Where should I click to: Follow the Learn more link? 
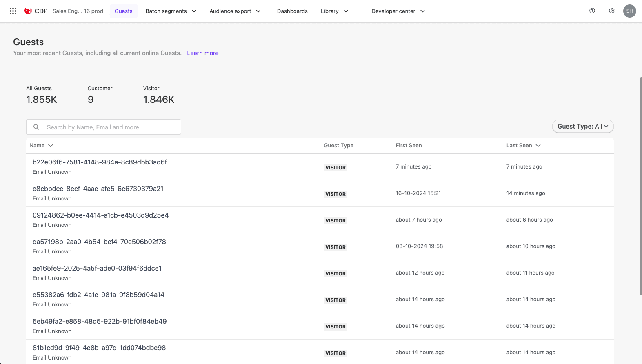tap(202, 53)
